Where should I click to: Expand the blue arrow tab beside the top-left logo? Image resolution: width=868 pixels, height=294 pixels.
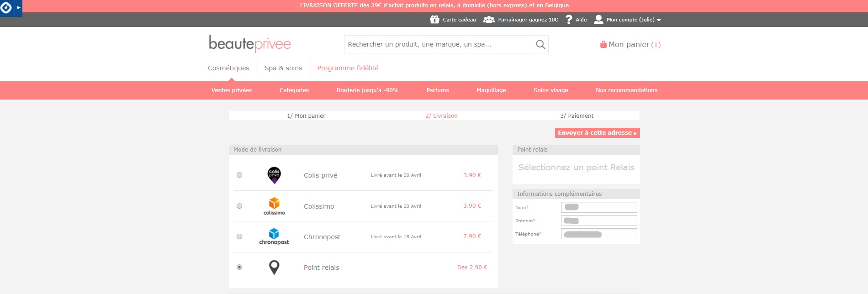pyautogui.click(x=19, y=8)
